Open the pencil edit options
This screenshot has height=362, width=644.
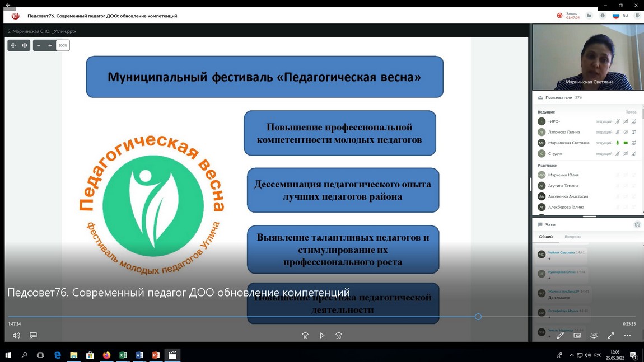tap(560, 335)
